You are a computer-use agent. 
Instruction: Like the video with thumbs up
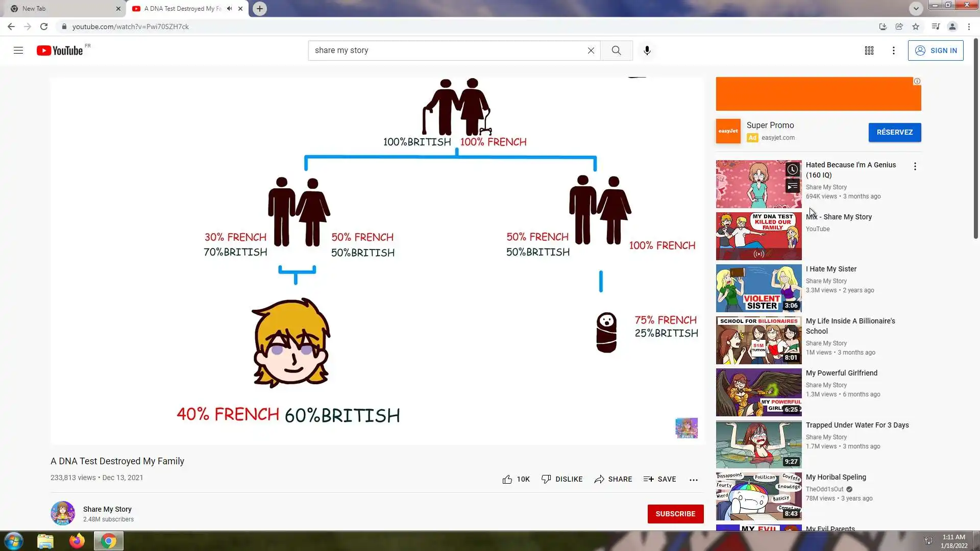[507, 479]
